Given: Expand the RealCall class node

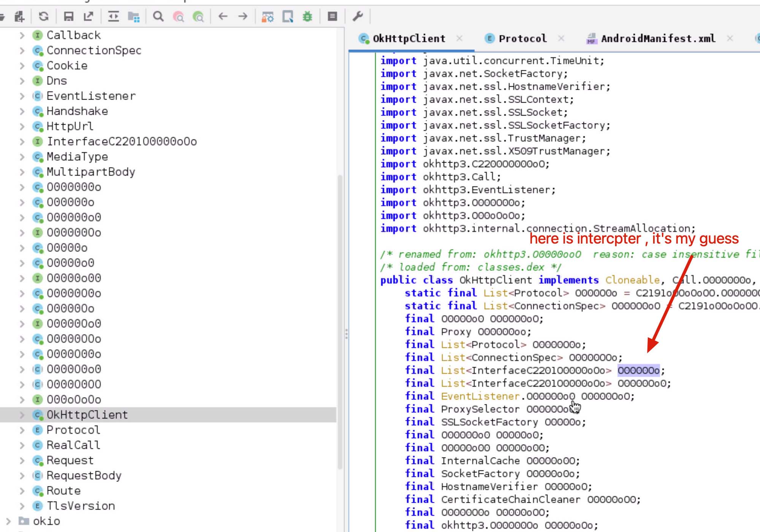Looking at the screenshot, I should point(22,445).
